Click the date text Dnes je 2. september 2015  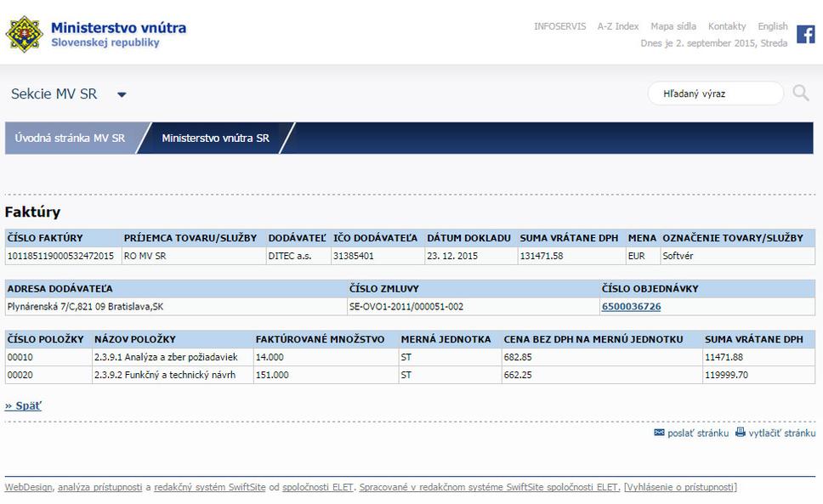[x=714, y=43]
